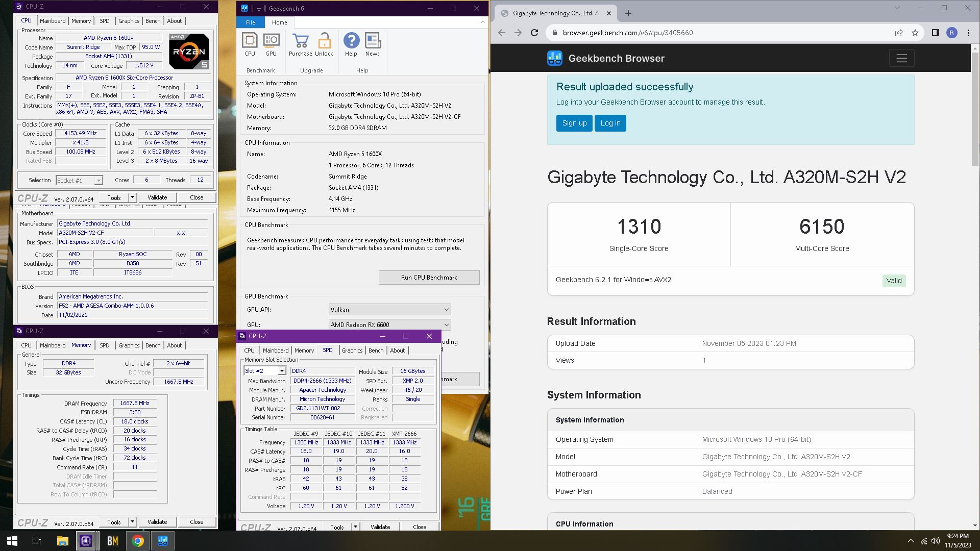Open a new Chrome tab
This screenshot has height=551, width=980.
(628, 13)
